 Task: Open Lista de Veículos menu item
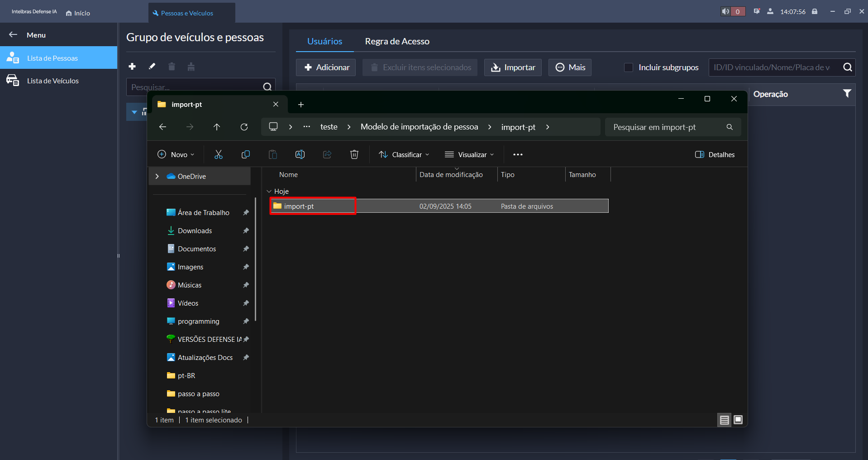coord(53,81)
